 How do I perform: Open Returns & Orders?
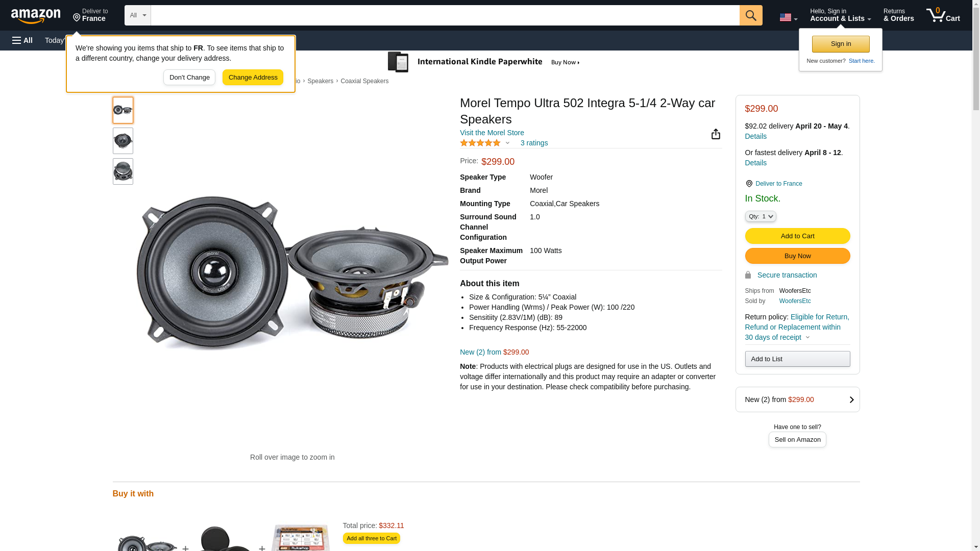click(x=898, y=15)
